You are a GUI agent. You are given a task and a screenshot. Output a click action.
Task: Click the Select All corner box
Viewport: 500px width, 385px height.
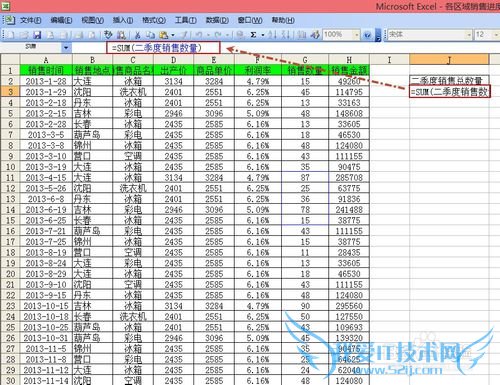(10, 60)
